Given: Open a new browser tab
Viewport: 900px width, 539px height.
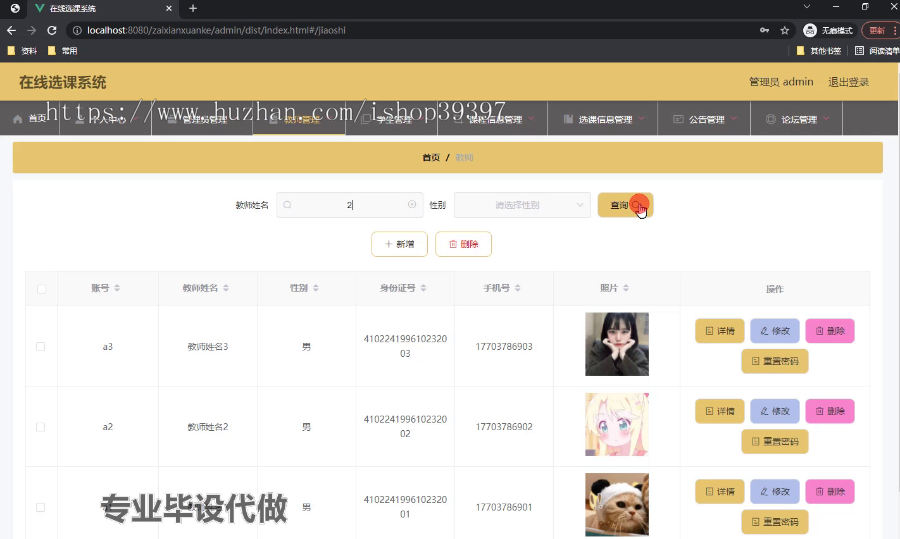Looking at the screenshot, I should [193, 8].
